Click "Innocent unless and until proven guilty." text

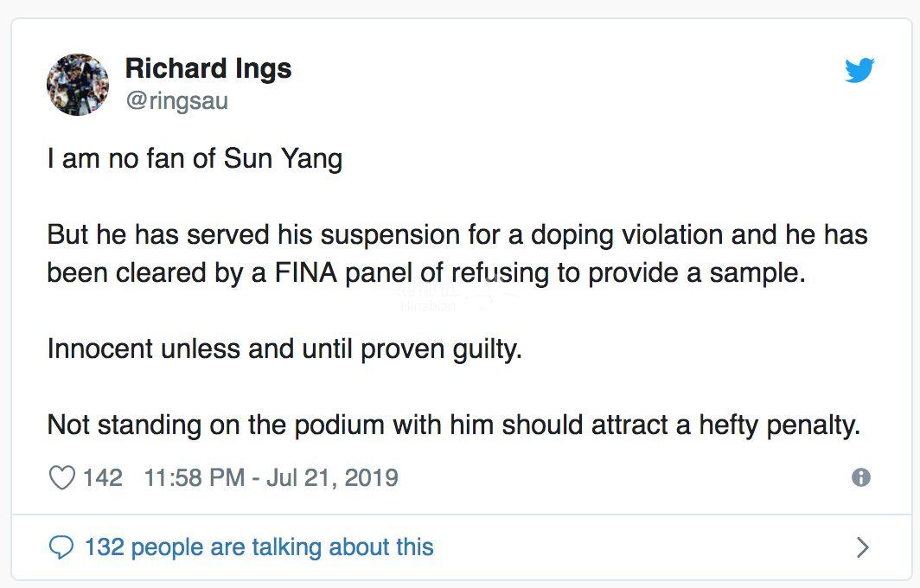(x=284, y=349)
